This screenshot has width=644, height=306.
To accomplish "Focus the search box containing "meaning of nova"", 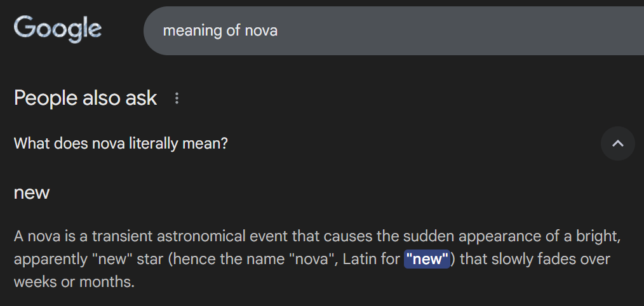I will 381,30.
